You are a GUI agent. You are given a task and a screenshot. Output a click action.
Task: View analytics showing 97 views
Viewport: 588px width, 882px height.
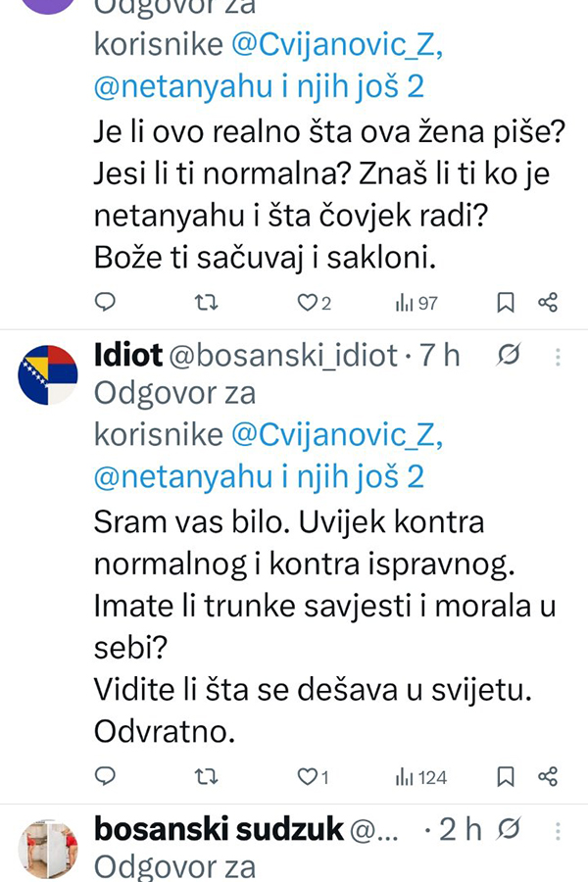click(x=416, y=303)
